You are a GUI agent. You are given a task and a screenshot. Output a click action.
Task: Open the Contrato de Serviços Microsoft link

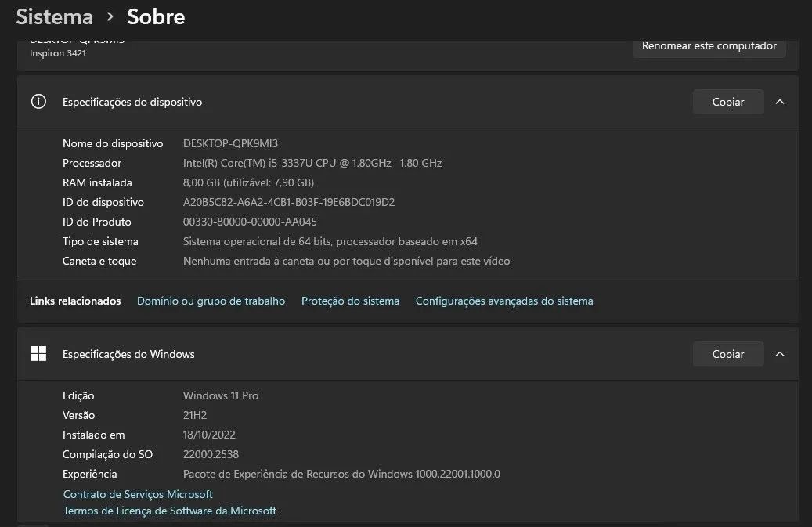coord(138,494)
